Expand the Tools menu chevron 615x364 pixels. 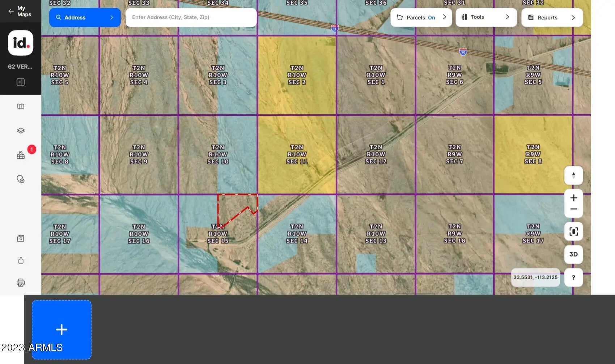point(507,17)
